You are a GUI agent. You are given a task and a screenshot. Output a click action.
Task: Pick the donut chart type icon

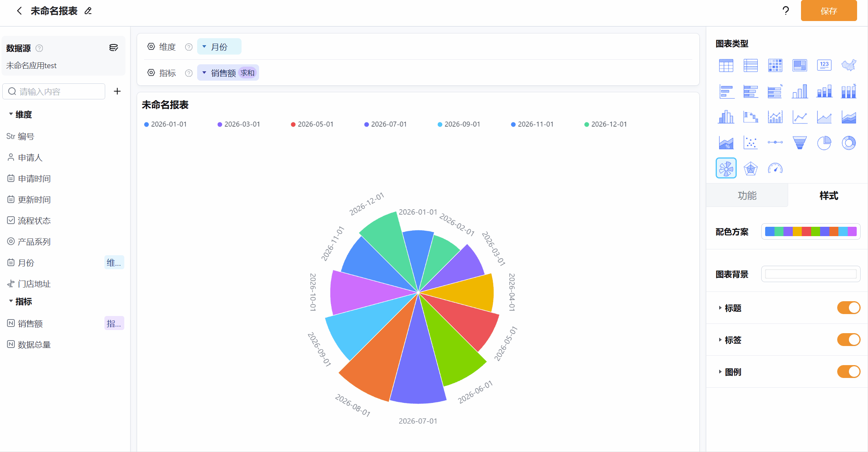click(849, 143)
